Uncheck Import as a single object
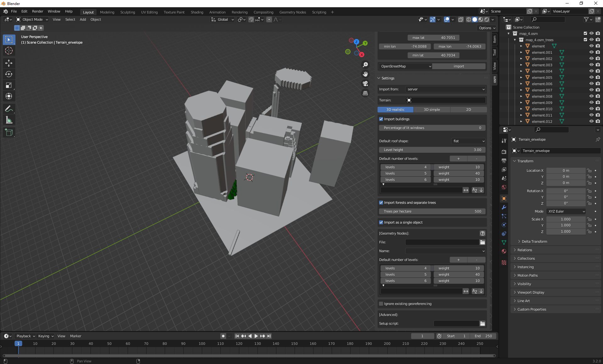This screenshot has width=603, height=364. pos(381,222)
